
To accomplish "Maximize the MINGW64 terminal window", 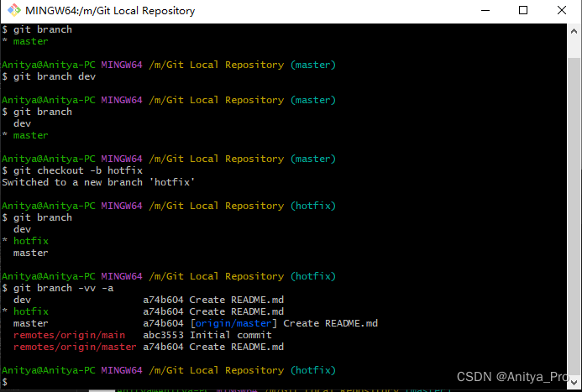I will coord(523,10).
